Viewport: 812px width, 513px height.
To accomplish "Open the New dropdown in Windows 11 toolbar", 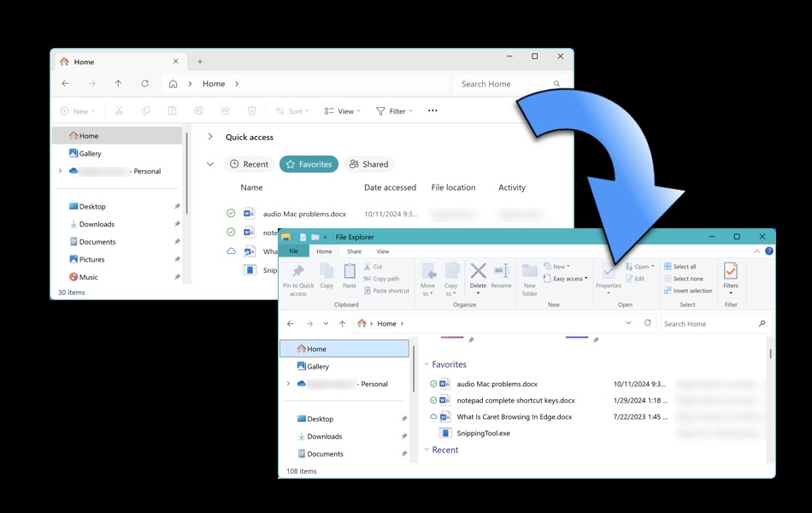I will (x=78, y=111).
